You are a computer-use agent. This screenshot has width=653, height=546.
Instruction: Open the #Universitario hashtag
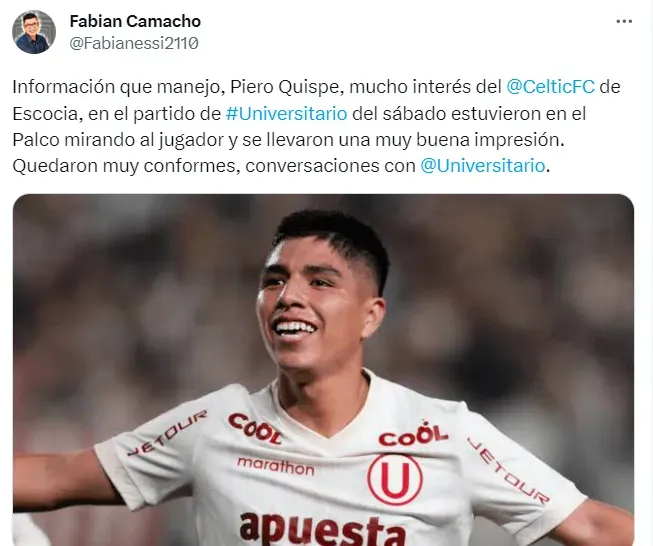pos(286,113)
